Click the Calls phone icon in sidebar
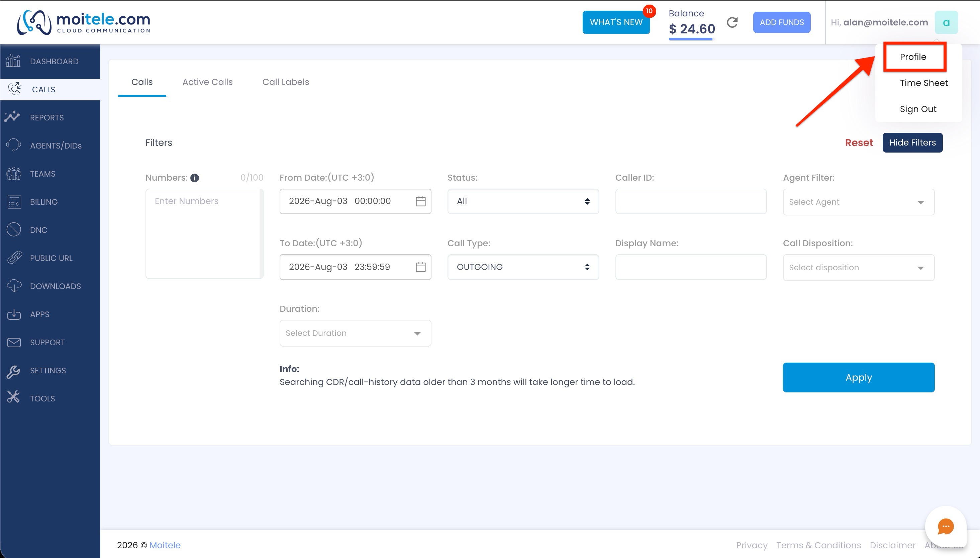 (x=15, y=89)
